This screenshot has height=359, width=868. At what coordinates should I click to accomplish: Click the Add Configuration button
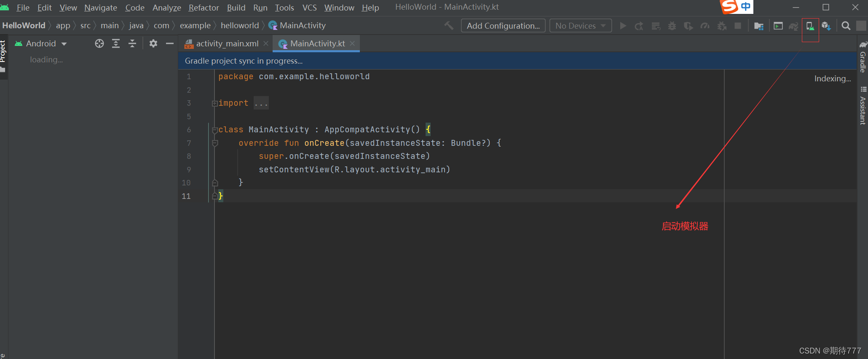503,26
